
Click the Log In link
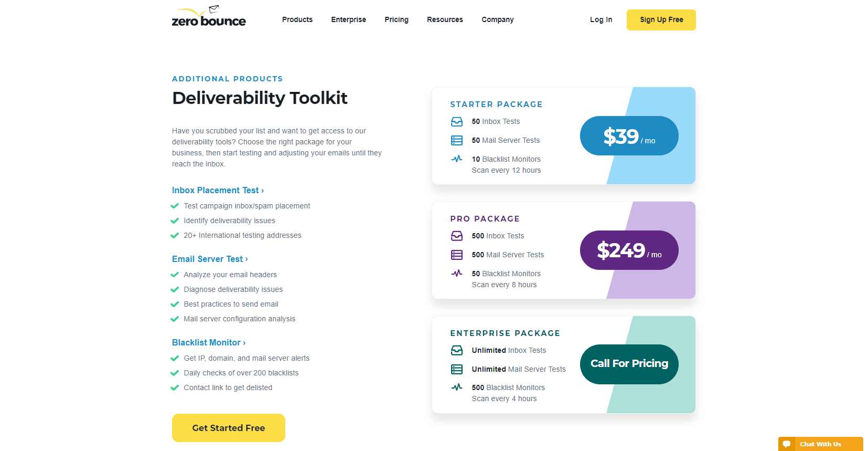(601, 20)
